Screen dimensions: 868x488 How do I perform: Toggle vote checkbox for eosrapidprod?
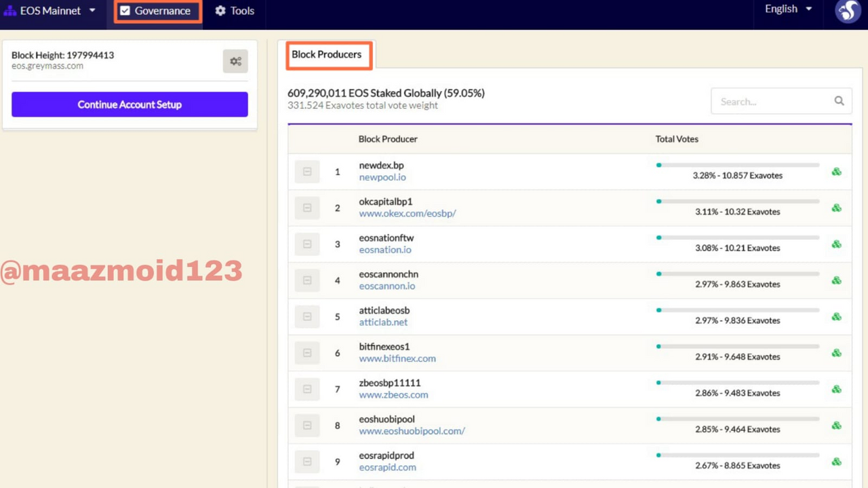click(x=307, y=462)
